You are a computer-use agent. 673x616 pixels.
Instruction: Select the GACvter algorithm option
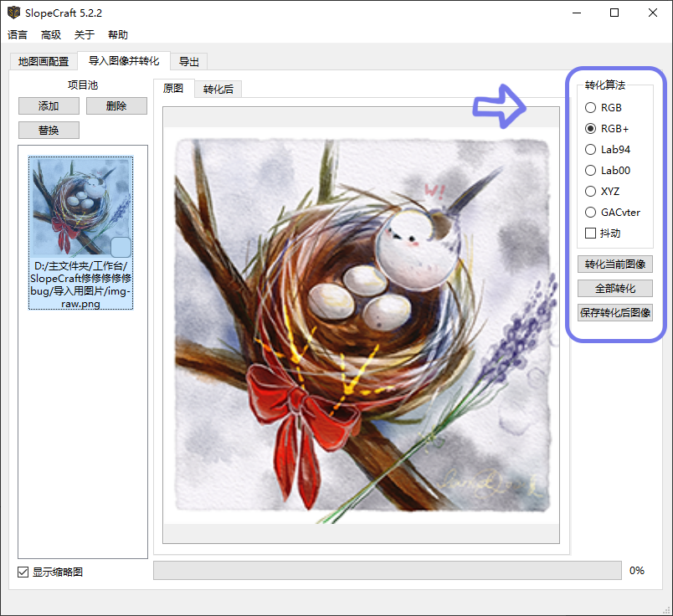591,213
